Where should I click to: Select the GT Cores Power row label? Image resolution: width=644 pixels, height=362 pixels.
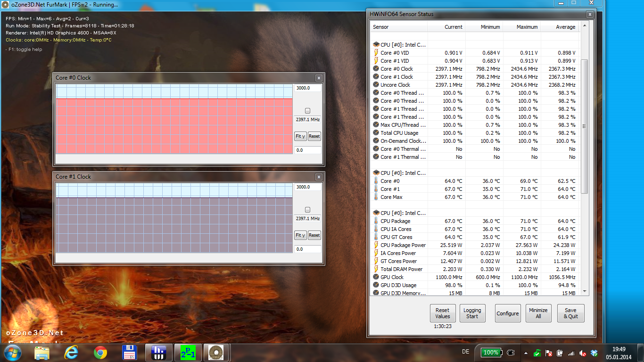(398, 261)
